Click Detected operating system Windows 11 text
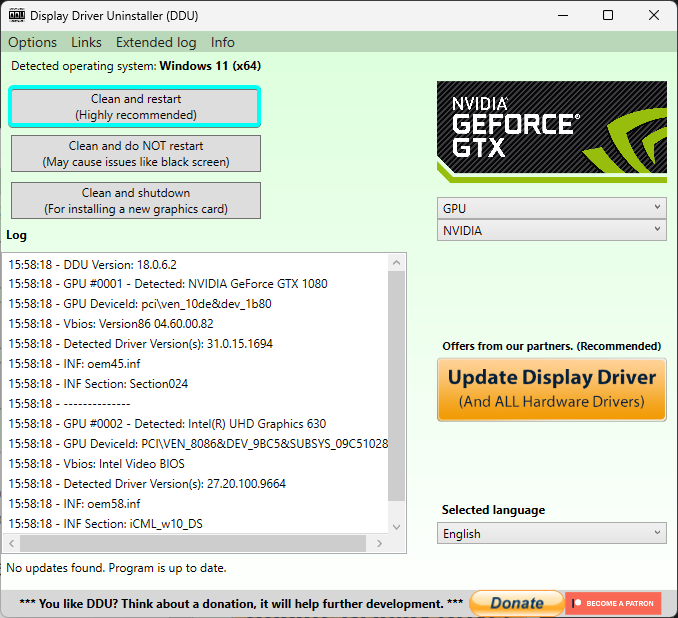The height and width of the screenshot is (618, 678). [x=136, y=66]
